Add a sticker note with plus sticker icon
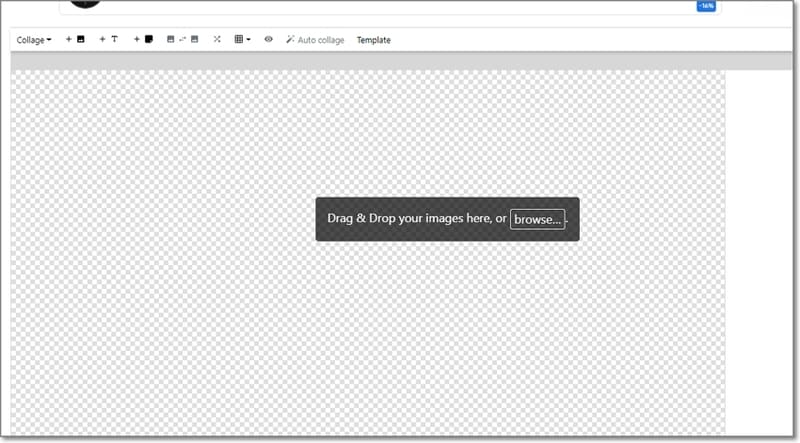This screenshot has height=443, width=800. (x=143, y=39)
